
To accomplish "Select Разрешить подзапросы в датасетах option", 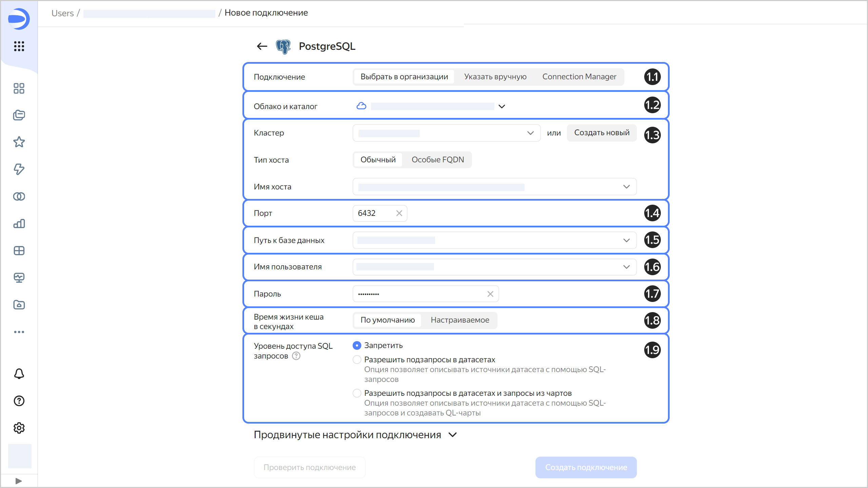I will pos(357,360).
